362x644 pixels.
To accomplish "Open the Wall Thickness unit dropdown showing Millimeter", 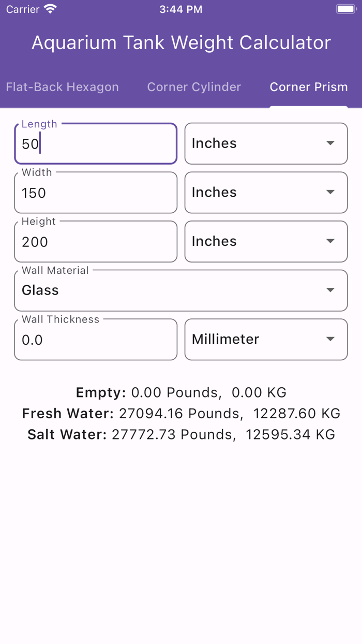I will pos(266,339).
